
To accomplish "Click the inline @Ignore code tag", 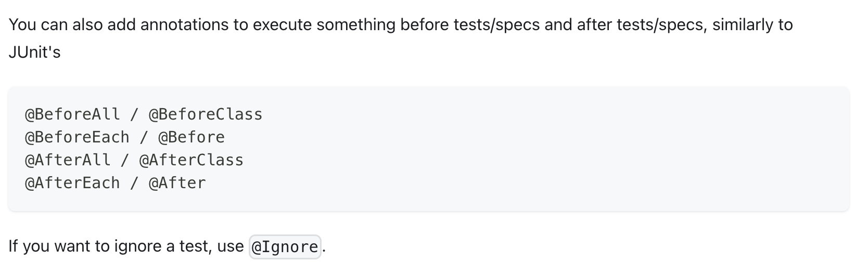I will 285,246.
